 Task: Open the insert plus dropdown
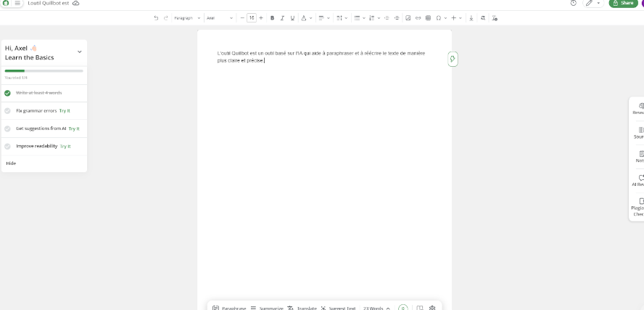click(x=456, y=18)
